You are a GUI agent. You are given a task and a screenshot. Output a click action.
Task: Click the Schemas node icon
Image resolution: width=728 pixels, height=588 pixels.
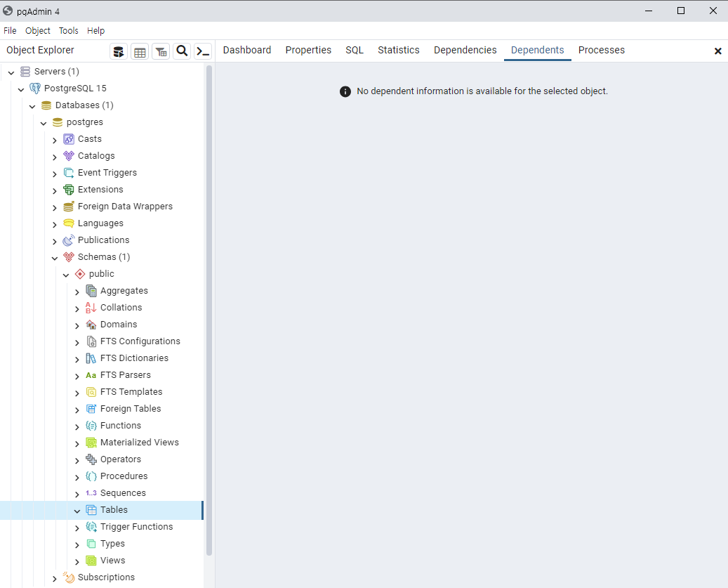pyautogui.click(x=69, y=257)
